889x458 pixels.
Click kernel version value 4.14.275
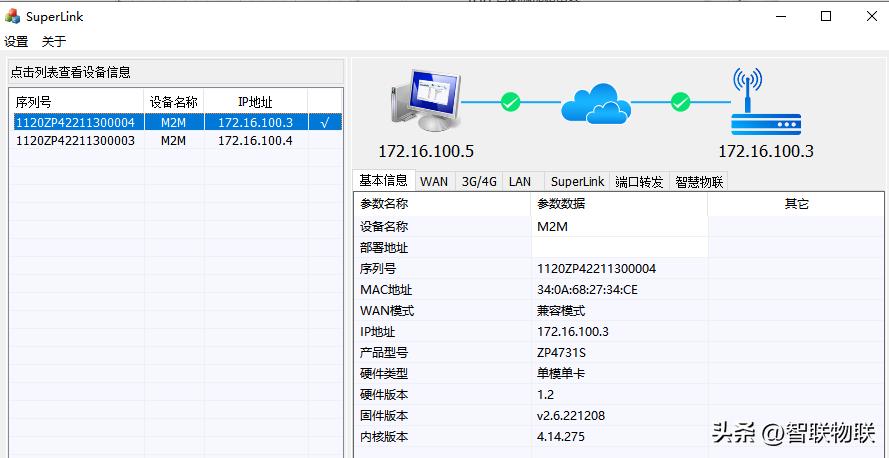pos(561,437)
